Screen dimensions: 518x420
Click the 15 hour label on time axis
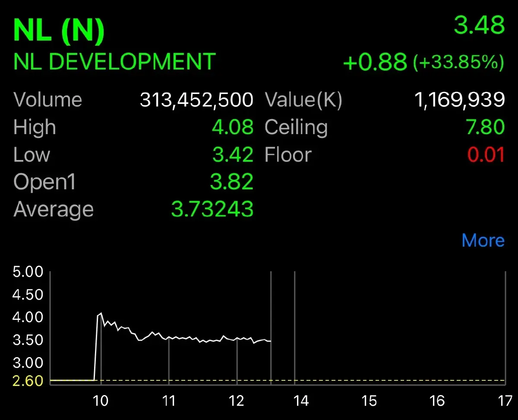click(x=370, y=401)
